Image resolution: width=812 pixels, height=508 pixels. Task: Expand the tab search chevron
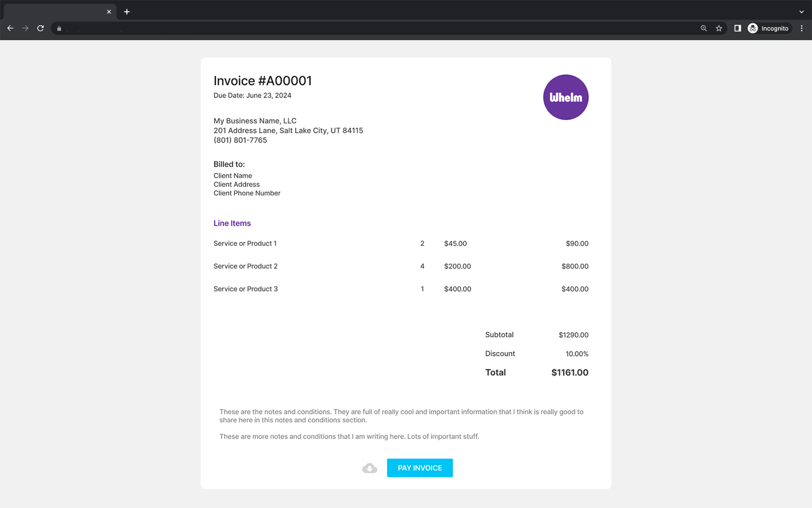pyautogui.click(x=801, y=12)
